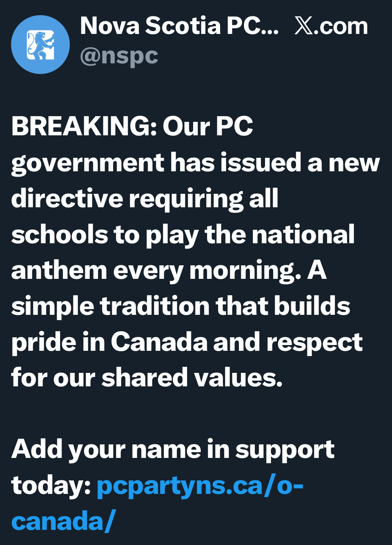Click the "Add your name in support" line
The height and width of the screenshot is (545, 392).
tap(173, 449)
